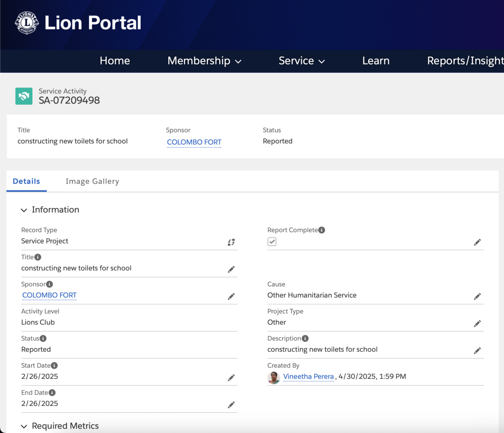Toggle the Report Complete checkbox
Viewport: 504px width, 433px height.
(x=272, y=242)
